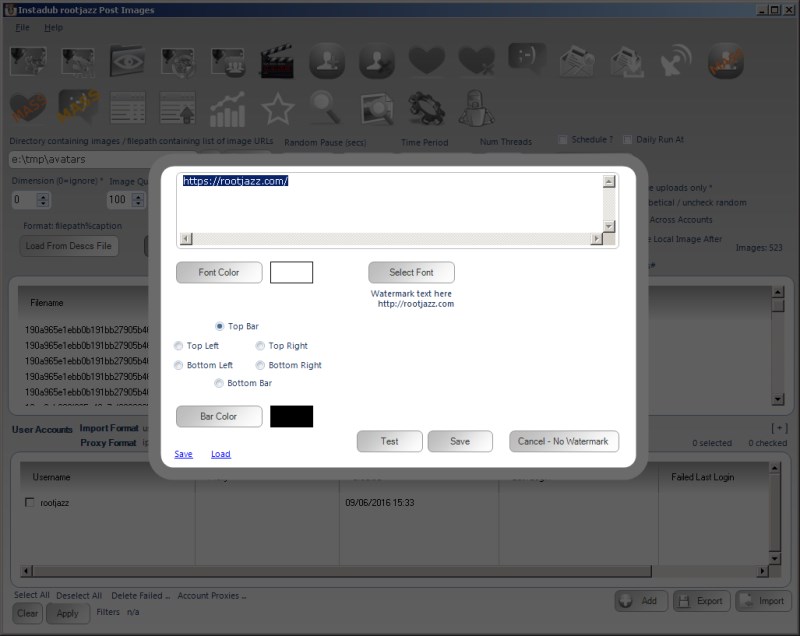The width and height of the screenshot is (800, 636).
Task: Open the plain heart like tool
Action: [x=427, y=61]
